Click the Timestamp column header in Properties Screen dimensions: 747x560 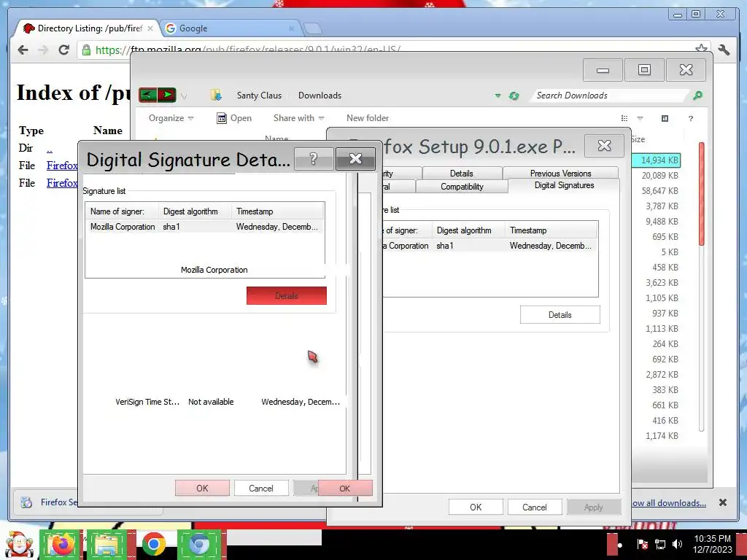point(550,230)
